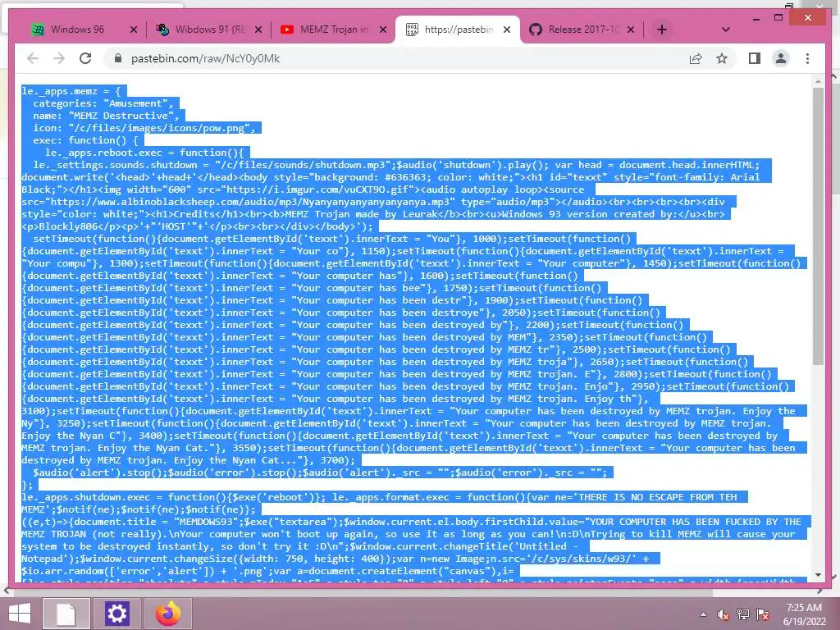The height and width of the screenshot is (630, 840).
Task: Bookmark this page with star
Action: (722, 58)
